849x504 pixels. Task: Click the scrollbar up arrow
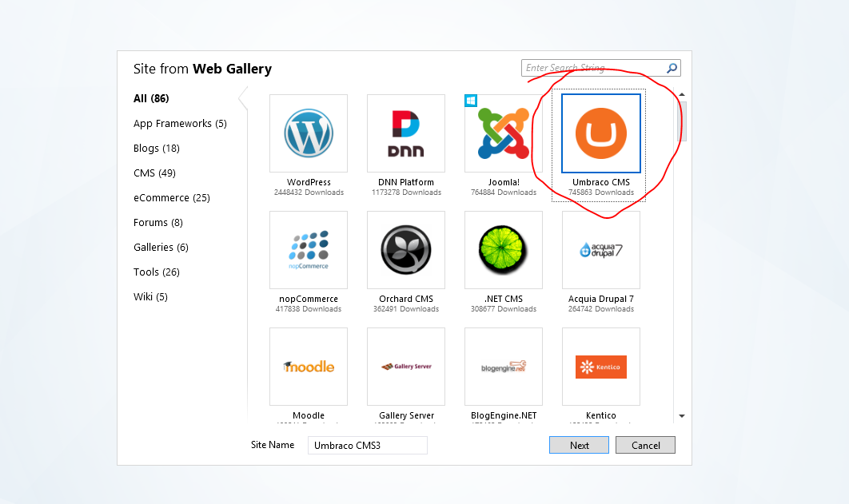click(682, 94)
